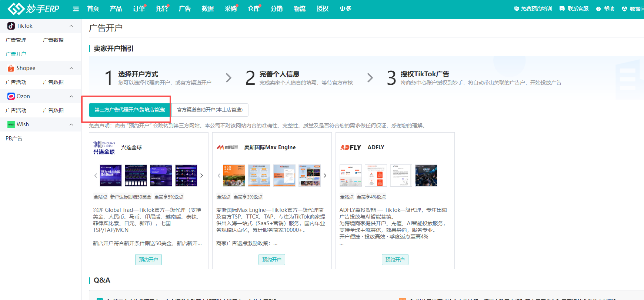This screenshot has height=300, width=644.
Task: Click the 至高享4%返点 tag
Action: 371,197
